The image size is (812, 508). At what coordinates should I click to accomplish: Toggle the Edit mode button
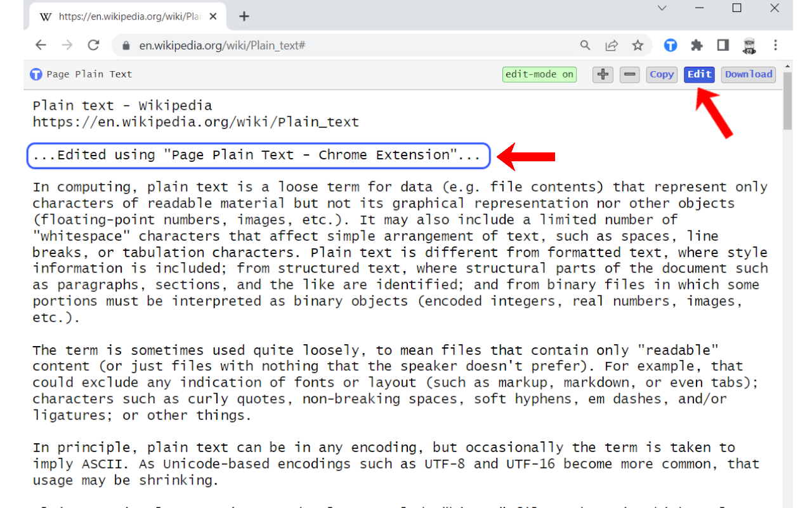pyautogui.click(x=700, y=74)
